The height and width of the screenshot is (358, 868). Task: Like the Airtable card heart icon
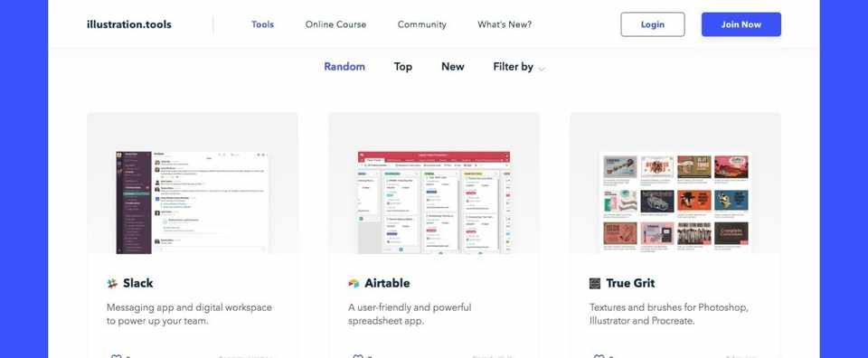pyautogui.click(x=358, y=356)
